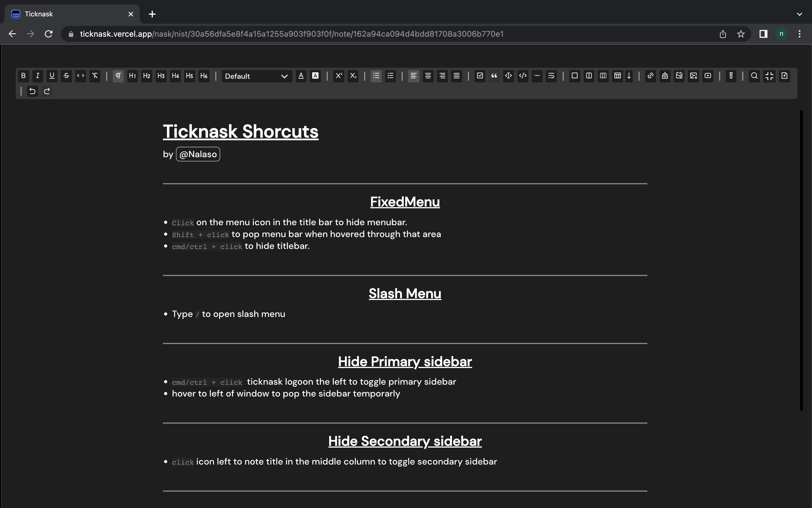Click the Hide Primary sidebar heading
Image resolution: width=812 pixels, height=508 pixels.
tap(405, 362)
